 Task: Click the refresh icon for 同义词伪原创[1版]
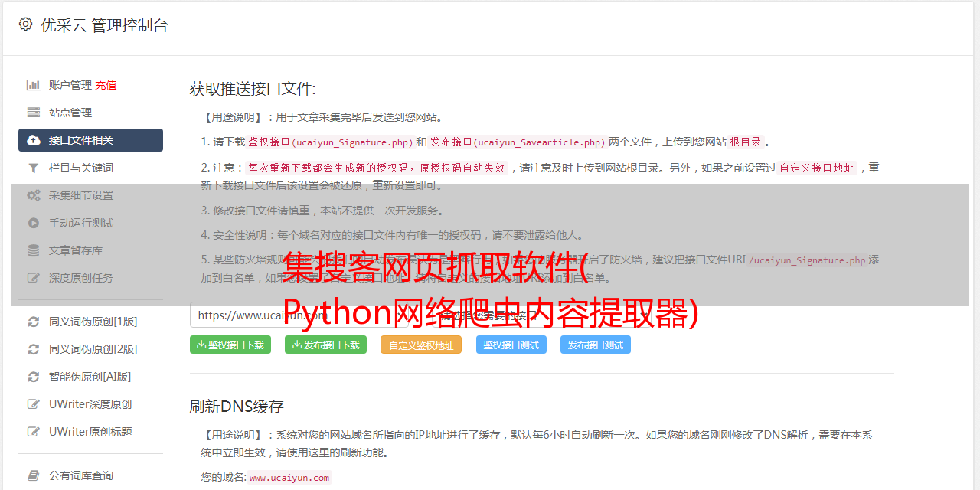pos(34,322)
